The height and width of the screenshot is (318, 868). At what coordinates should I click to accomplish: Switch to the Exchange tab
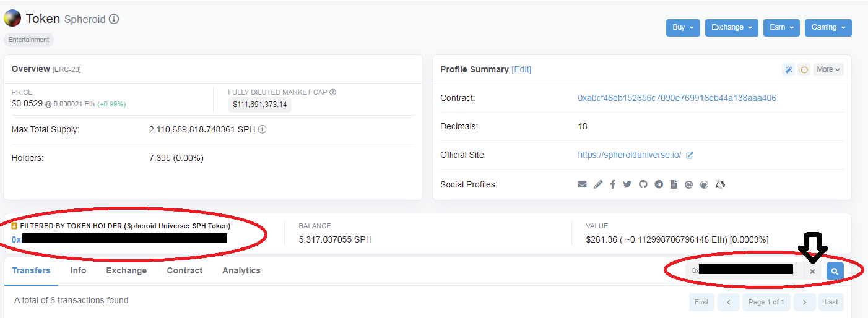(x=126, y=271)
